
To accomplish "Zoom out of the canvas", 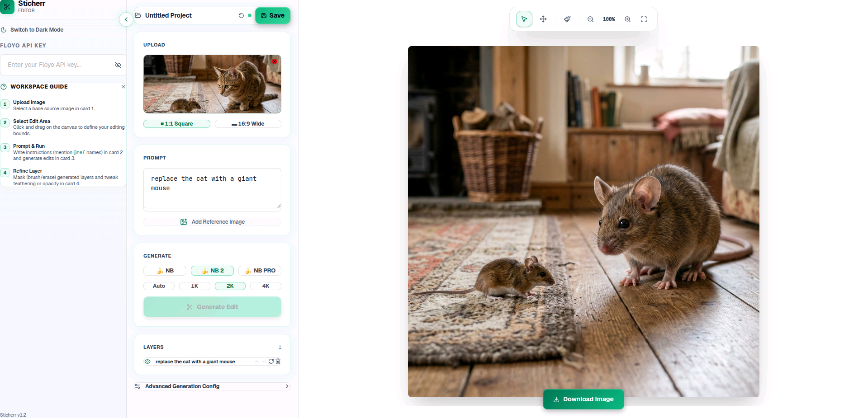I will (590, 19).
